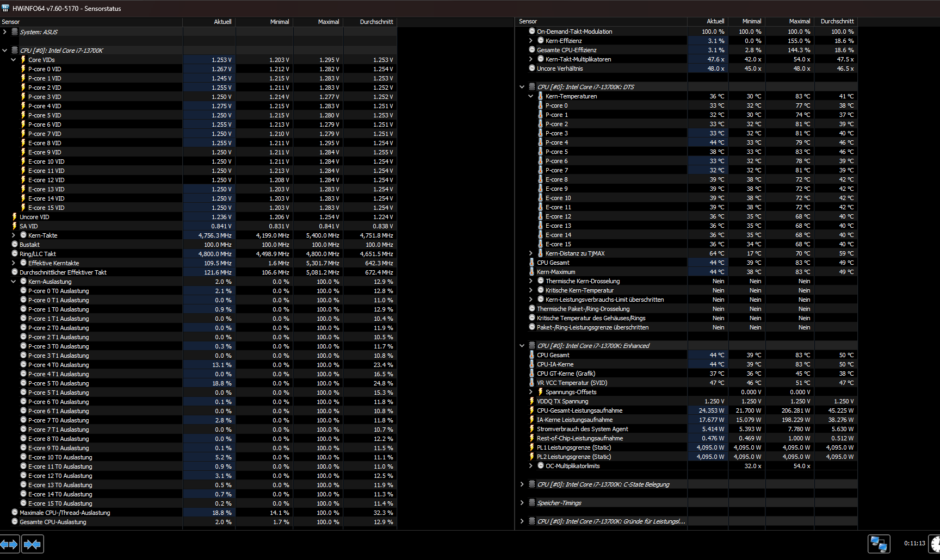Click the left pane Durchschnitt column header
This screenshot has height=560, width=940.
pos(370,22)
